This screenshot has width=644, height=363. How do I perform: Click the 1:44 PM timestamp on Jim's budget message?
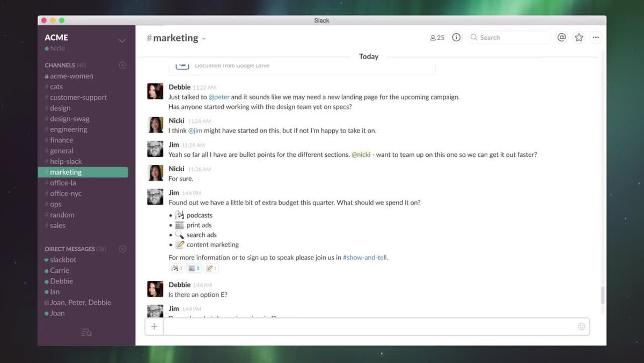pos(192,193)
